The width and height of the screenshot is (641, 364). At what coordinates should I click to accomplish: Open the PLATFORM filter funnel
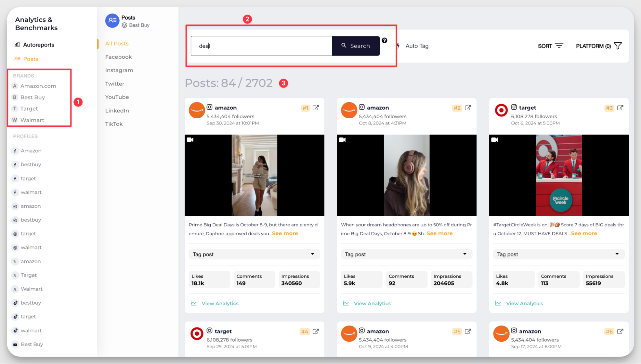click(618, 46)
